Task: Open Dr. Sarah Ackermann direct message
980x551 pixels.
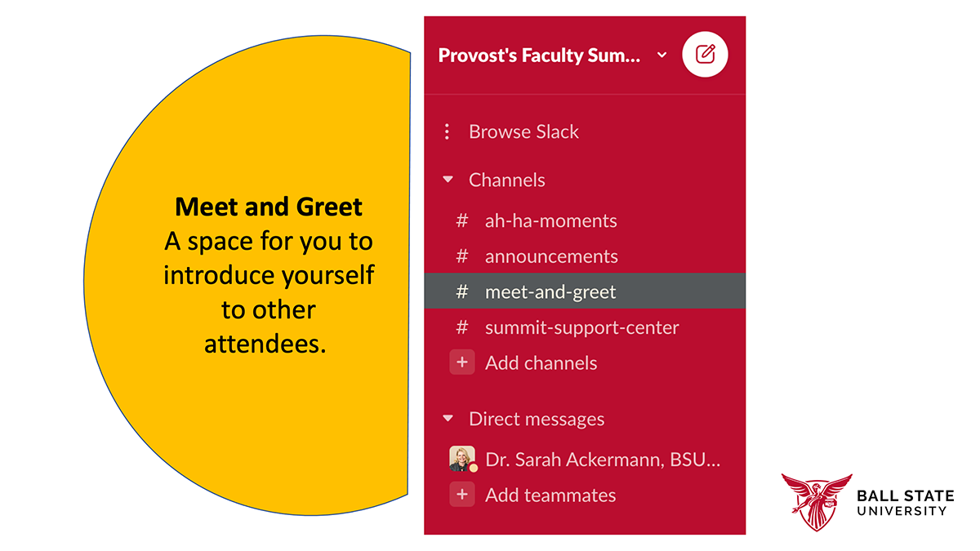Action: [602, 459]
